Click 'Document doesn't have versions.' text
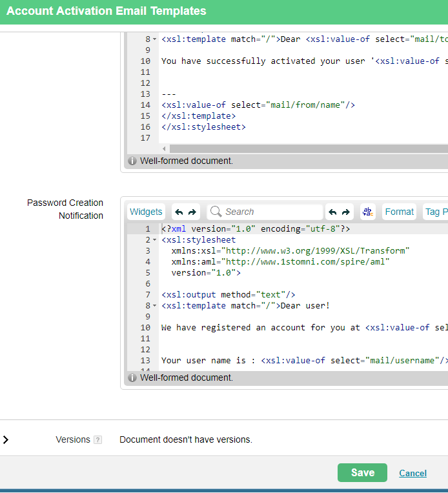This screenshot has width=448, height=493. pyautogui.click(x=186, y=439)
